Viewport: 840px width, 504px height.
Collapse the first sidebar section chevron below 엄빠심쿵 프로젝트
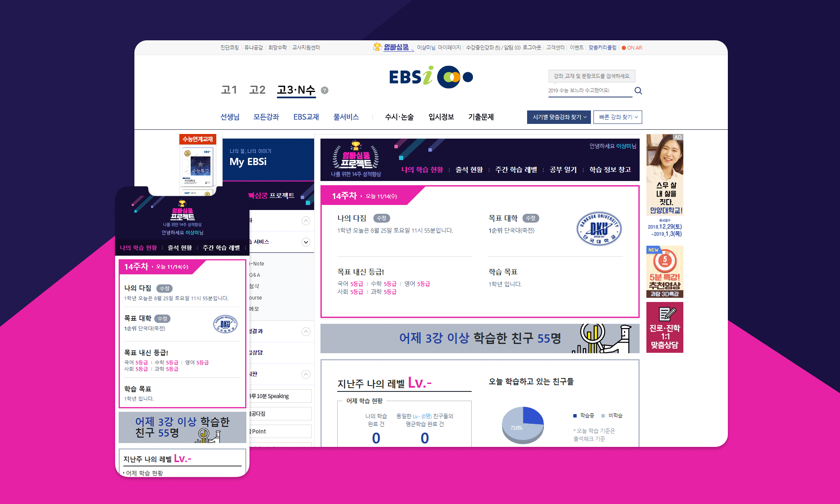click(x=306, y=220)
